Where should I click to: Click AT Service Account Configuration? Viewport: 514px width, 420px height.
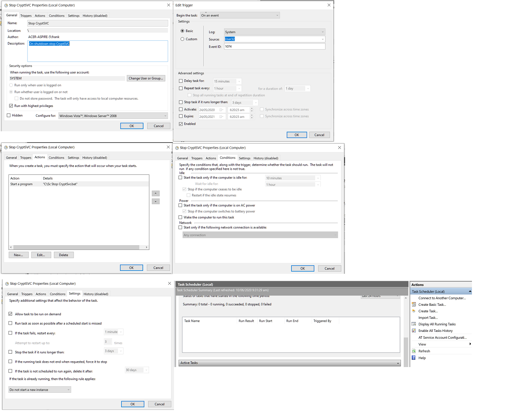pyautogui.click(x=443, y=338)
